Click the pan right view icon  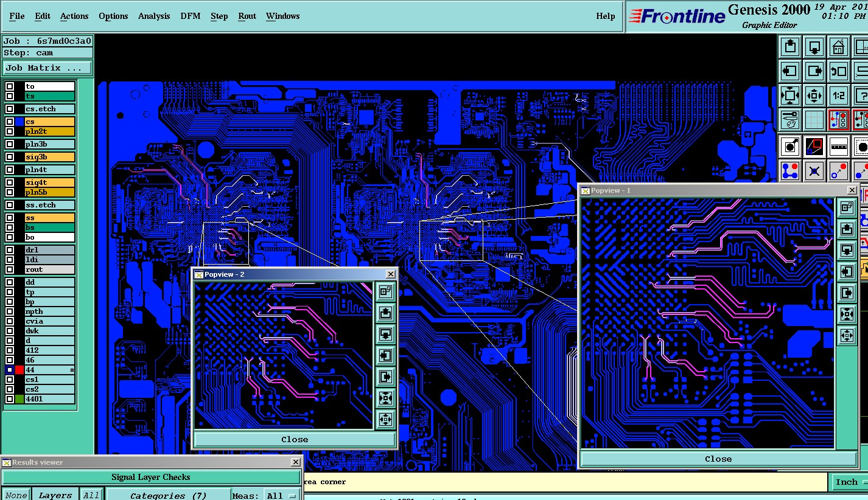point(814,71)
